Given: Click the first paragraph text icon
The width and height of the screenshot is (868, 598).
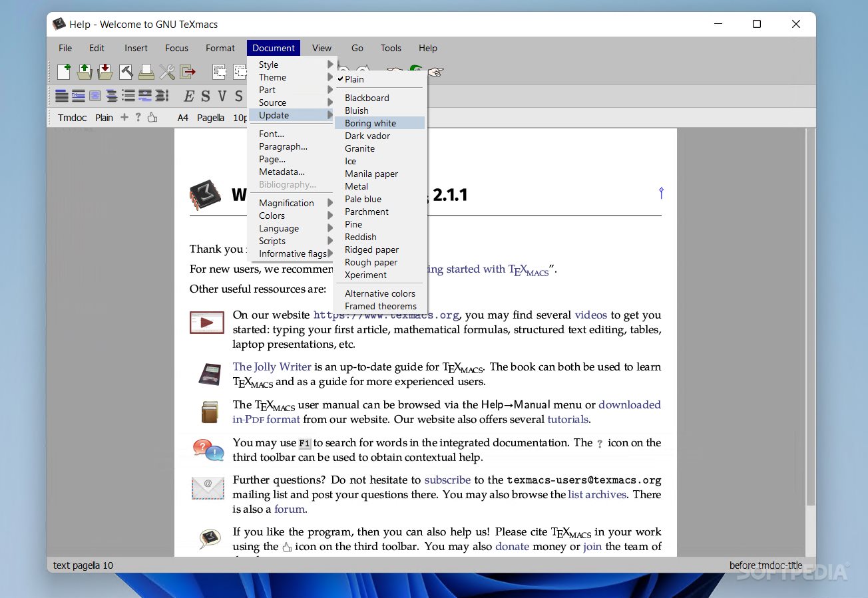Looking at the screenshot, I should [x=62, y=96].
